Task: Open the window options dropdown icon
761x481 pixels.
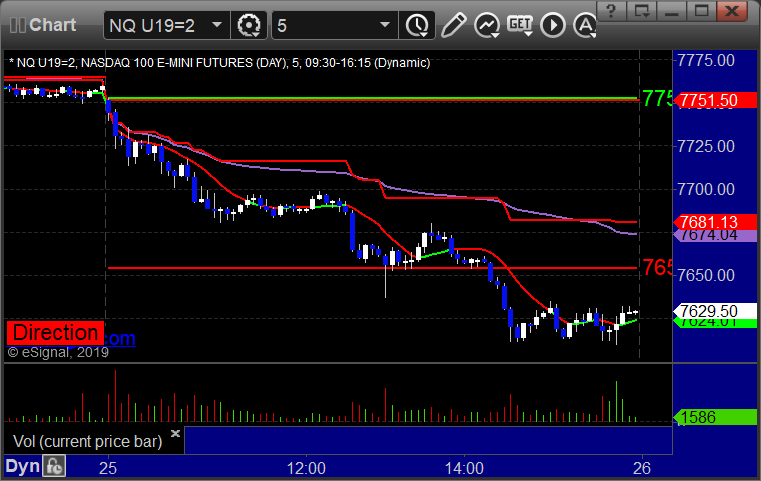Action: tap(641, 11)
